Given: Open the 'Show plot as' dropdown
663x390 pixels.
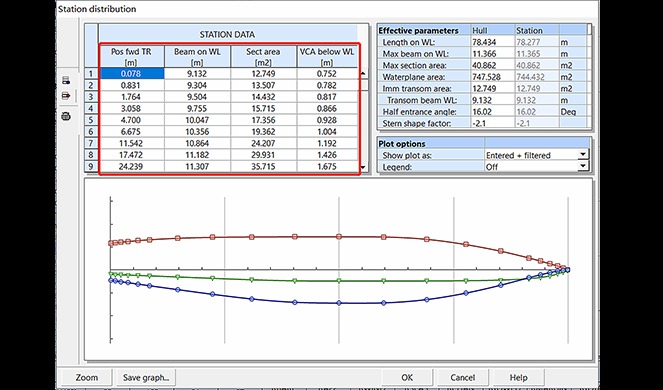Looking at the screenshot, I should 583,155.
